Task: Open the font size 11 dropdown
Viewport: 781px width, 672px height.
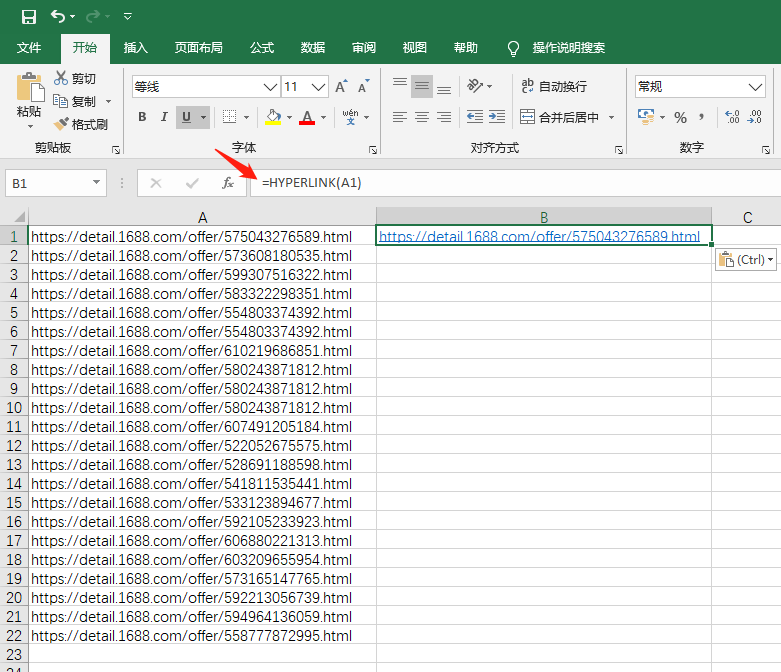Action: pyautogui.click(x=318, y=87)
